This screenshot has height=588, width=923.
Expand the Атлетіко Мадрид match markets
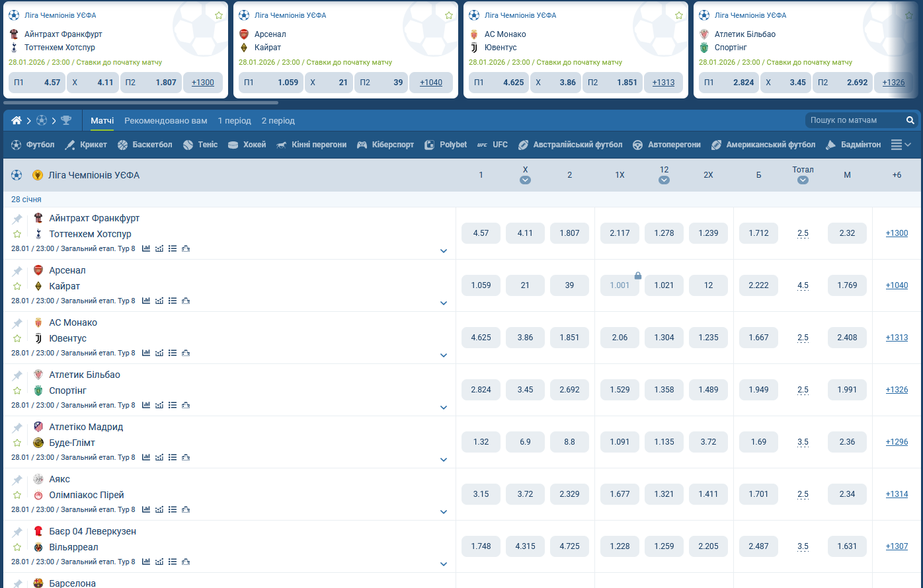(x=444, y=460)
